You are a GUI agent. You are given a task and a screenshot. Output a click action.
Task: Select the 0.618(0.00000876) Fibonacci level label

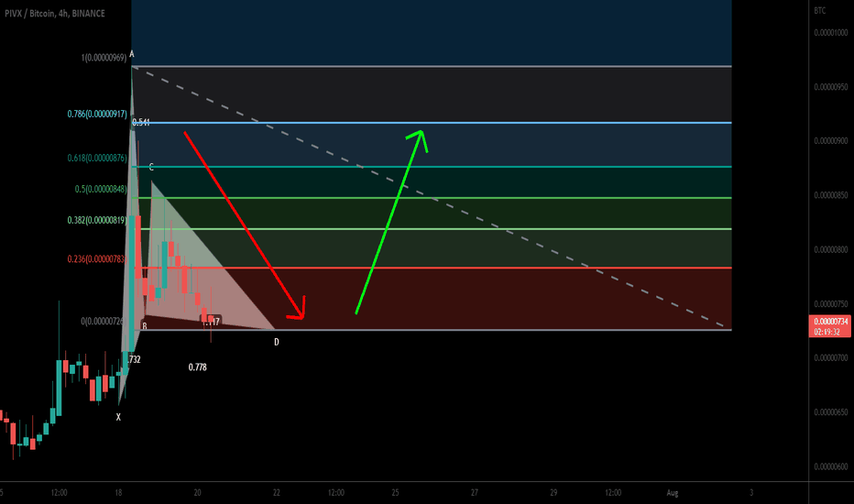(97, 158)
